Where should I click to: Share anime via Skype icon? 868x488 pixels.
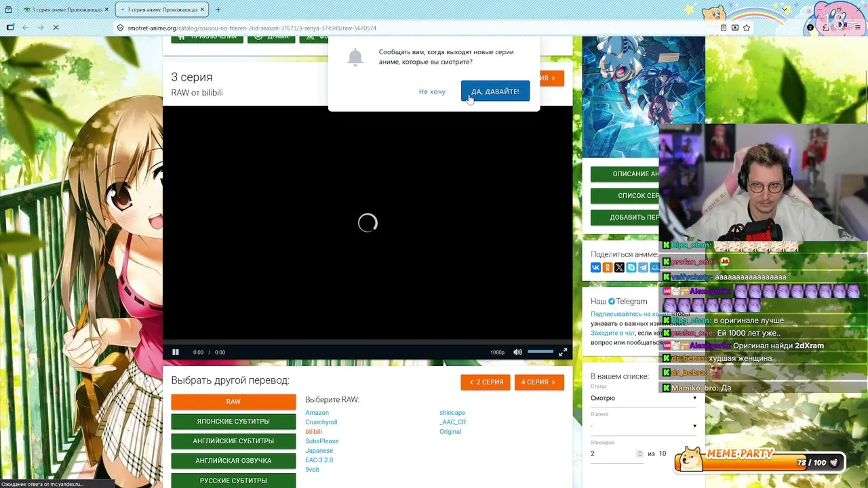coord(631,268)
